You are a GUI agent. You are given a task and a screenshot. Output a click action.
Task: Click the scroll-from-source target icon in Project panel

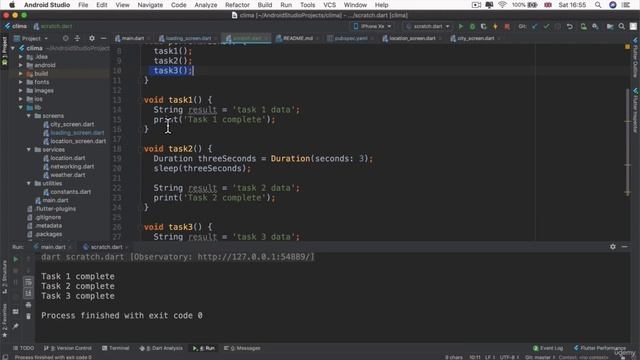tap(65, 38)
